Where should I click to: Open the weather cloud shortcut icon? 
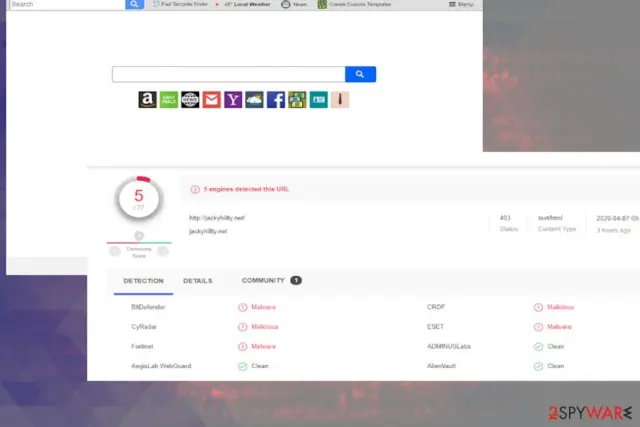pos(254,100)
